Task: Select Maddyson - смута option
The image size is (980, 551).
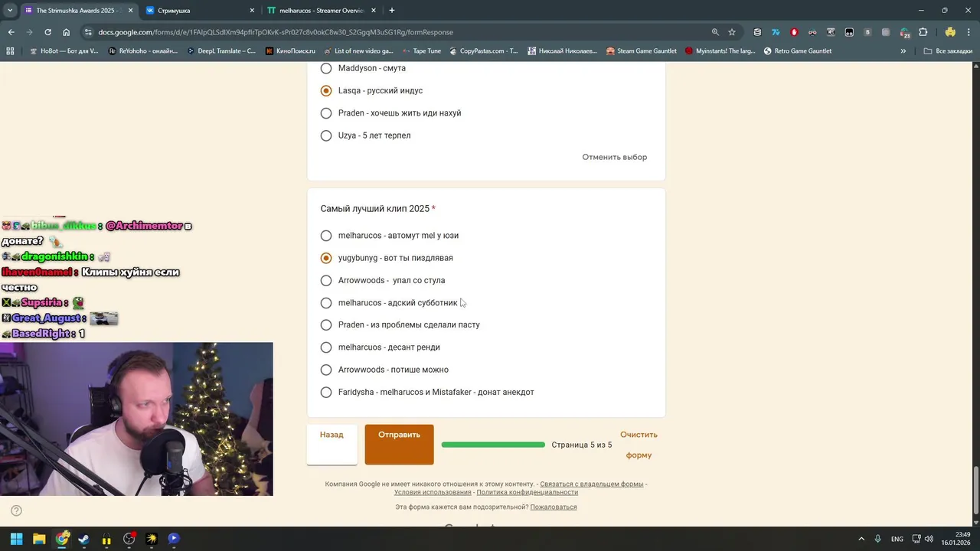Action: (326, 68)
